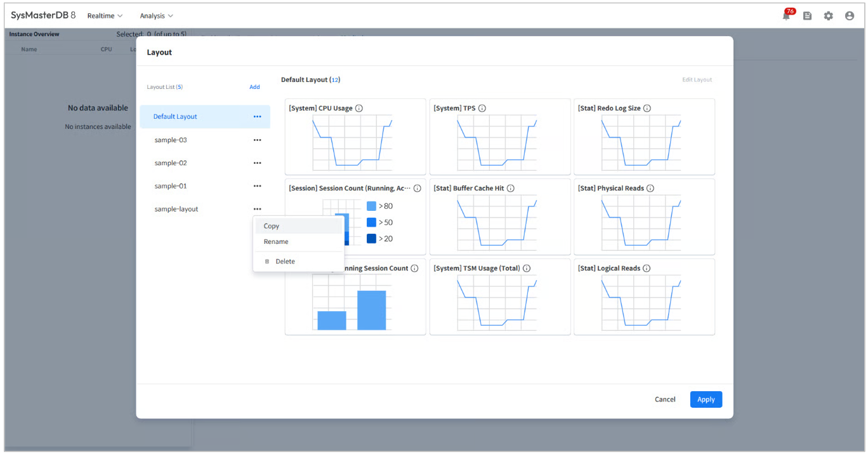Viewport: 868px width, 456px height.
Task: Click the >80 legend color swatch
Action: point(371,206)
